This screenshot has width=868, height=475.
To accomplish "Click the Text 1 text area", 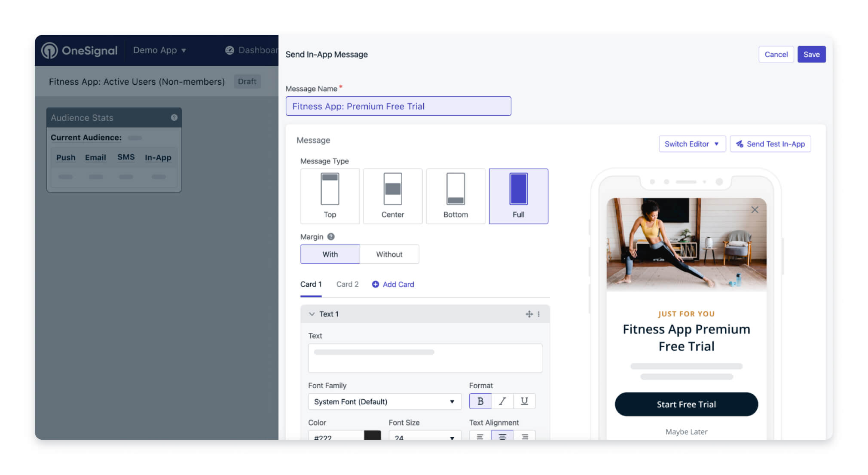I will click(425, 358).
